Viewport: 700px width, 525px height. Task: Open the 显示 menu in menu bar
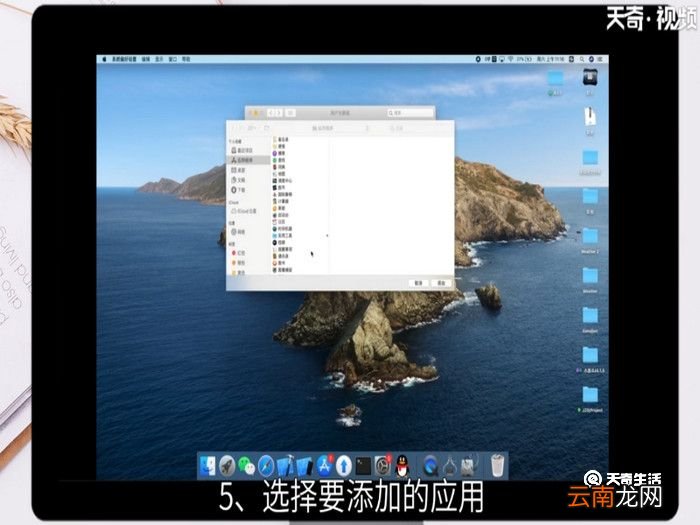tap(159, 59)
